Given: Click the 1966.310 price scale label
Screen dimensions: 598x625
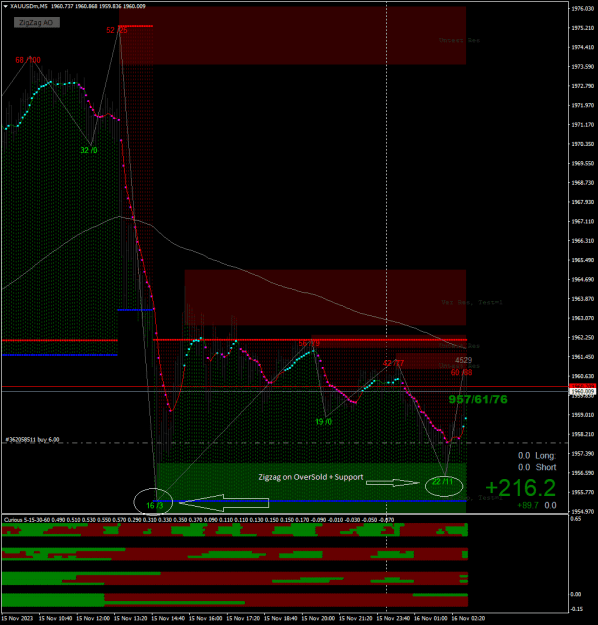Looking at the screenshot, I should (582, 240).
